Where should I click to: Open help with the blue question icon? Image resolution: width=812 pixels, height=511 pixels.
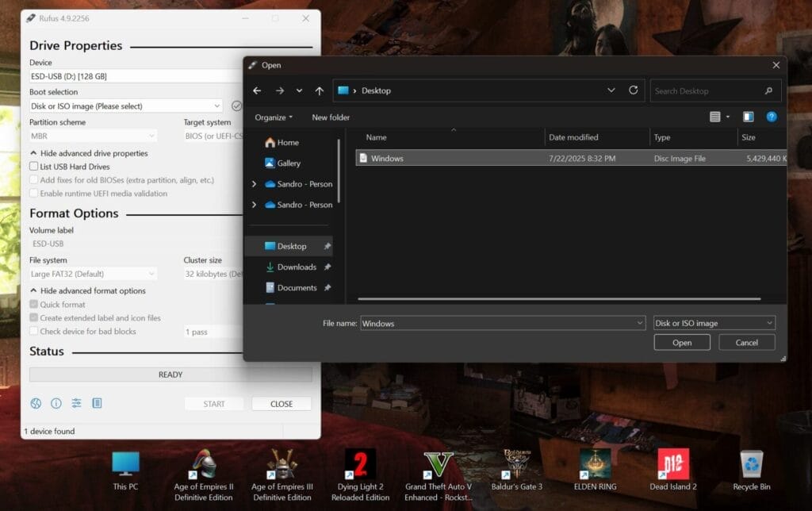click(x=772, y=117)
